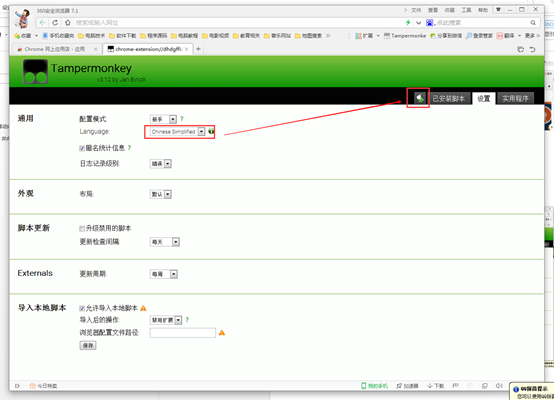Open the 地图搜索 bookmark folder
Screen dimensions: 554x400
pyautogui.click(x=308, y=36)
